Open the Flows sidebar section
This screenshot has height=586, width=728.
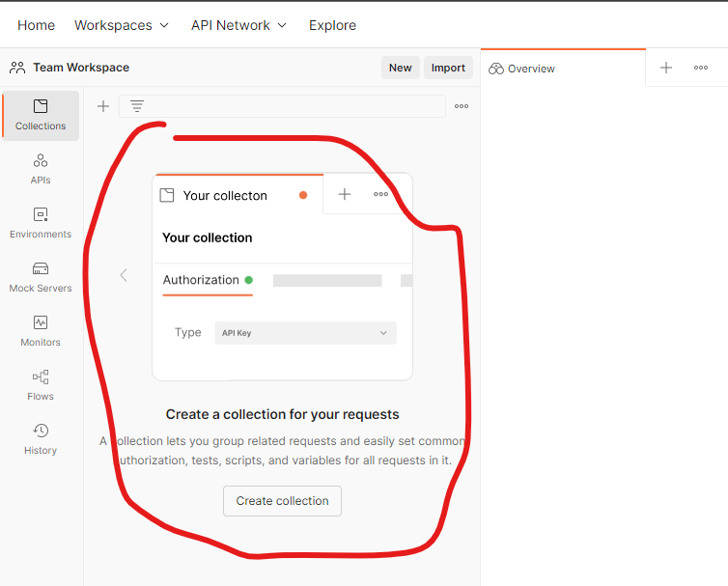(41, 386)
